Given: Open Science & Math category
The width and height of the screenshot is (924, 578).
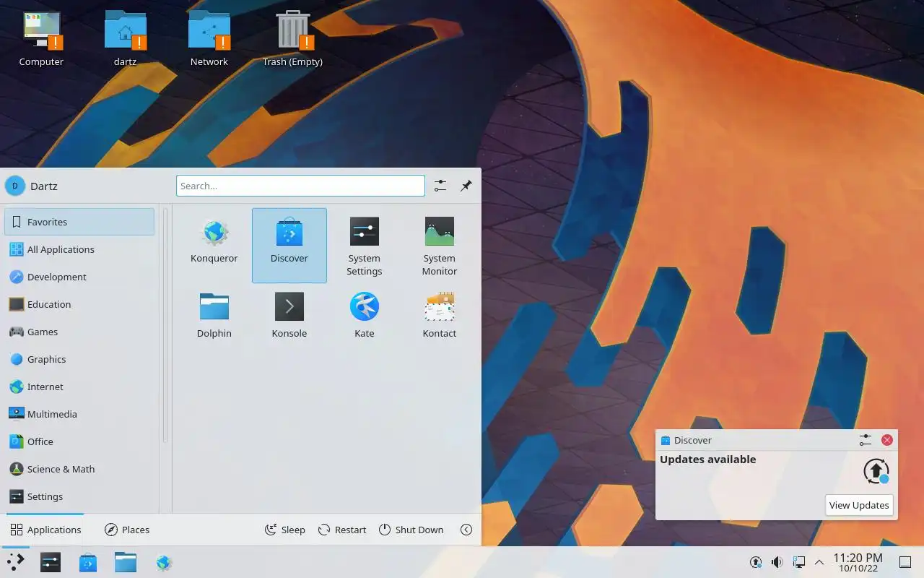Looking at the screenshot, I should pyautogui.click(x=79, y=469).
